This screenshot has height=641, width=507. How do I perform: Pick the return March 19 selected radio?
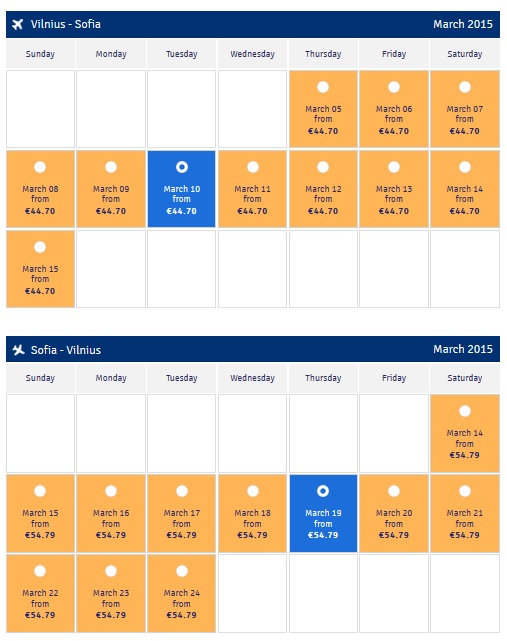[323, 491]
